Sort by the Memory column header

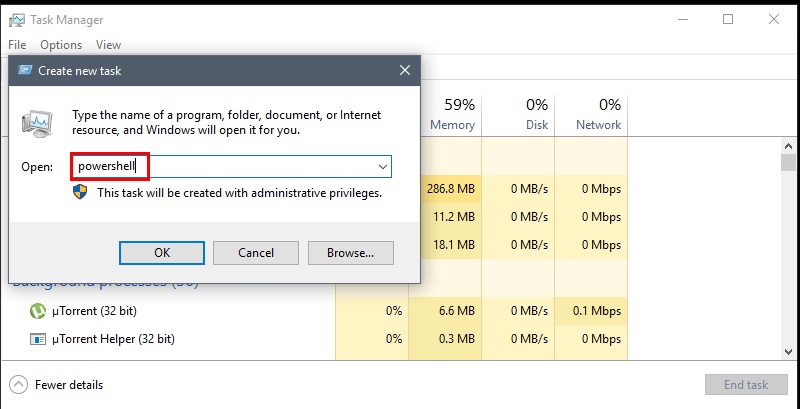pos(452,115)
